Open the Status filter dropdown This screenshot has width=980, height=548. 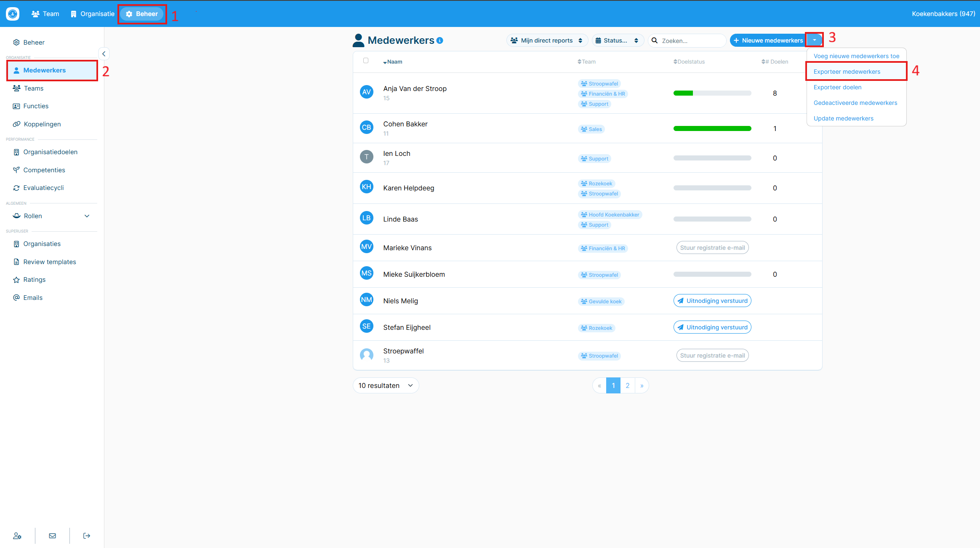tap(618, 40)
